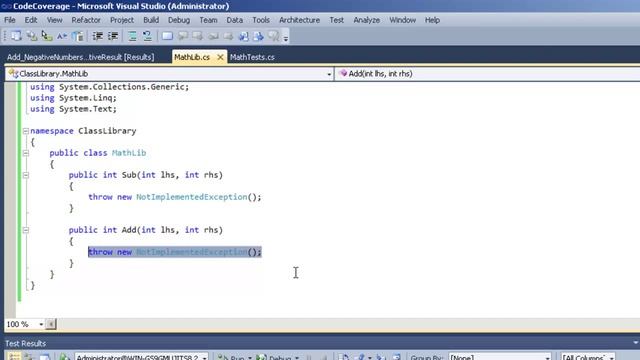The width and height of the screenshot is (640, 360).
Task: Click the Display Quick Info icon
Action: pos(47,36)
